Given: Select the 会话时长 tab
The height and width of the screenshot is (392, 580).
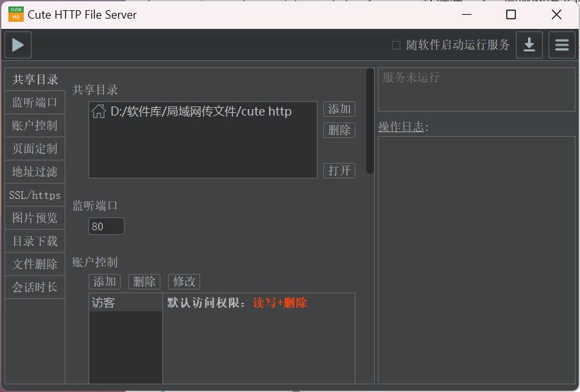Looking at the screenshot, I should 35,287.
